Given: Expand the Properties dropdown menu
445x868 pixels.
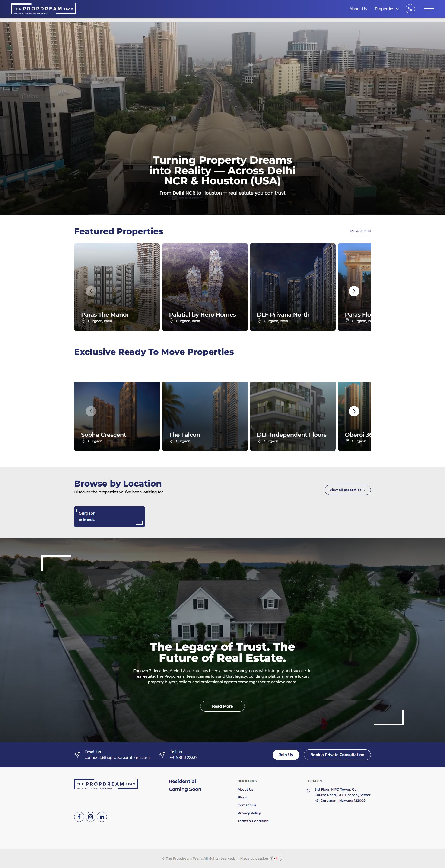Looking at the screenshot, I should pos(387,9).
